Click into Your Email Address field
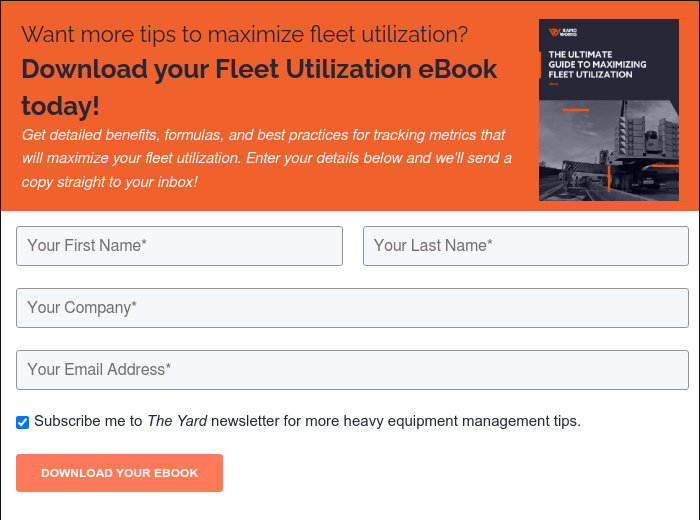Viewport: 700px width, 520px height. [x=352, y=370]
